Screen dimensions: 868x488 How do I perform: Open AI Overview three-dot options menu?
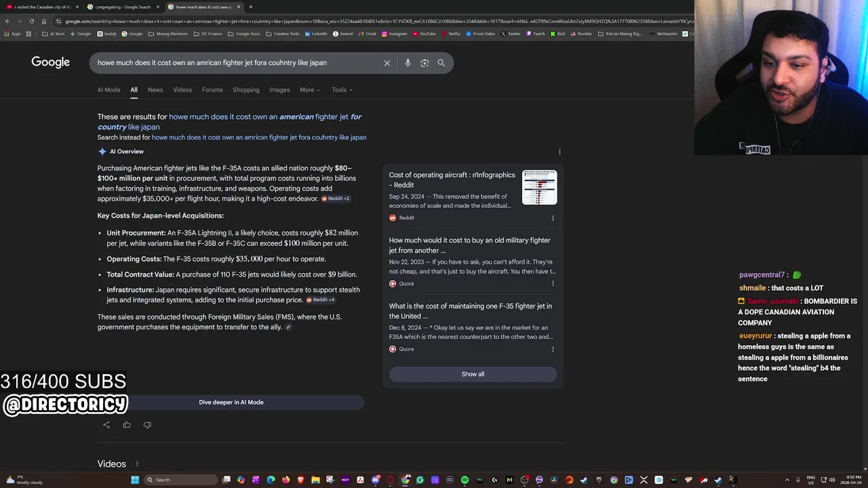pyautogui.click(x=559, y=152)
